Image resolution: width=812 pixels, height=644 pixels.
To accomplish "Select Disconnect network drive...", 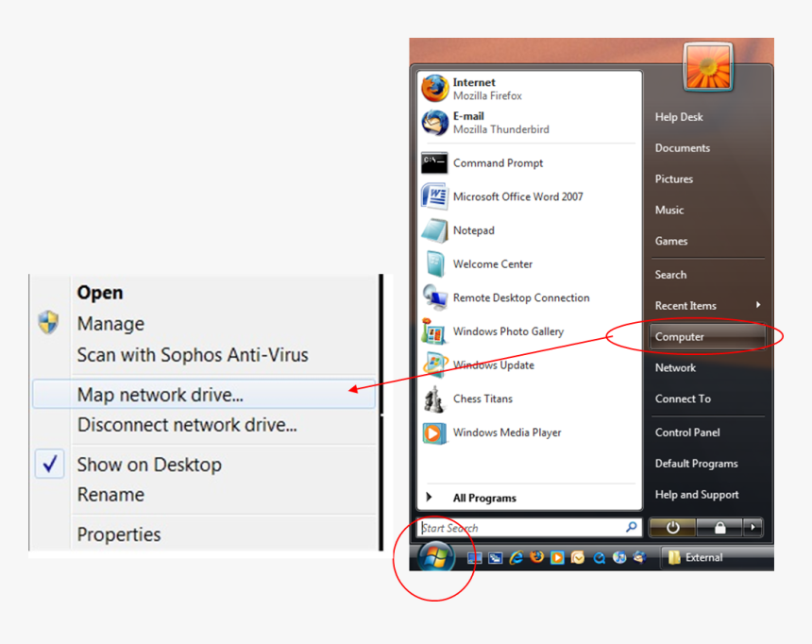I will coord(187,425).
